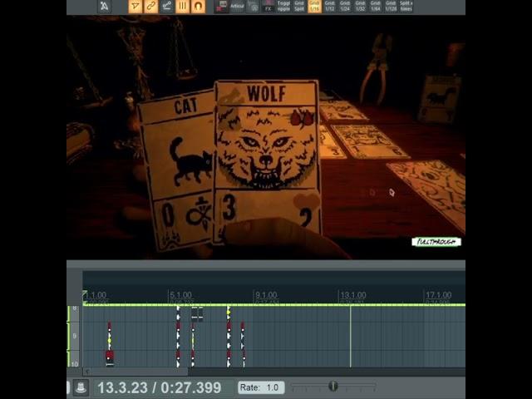Click the horizontal timeline scrollbar thumb
The height and width of the screenshot is (399, 532).
click(x=140, y=372)
